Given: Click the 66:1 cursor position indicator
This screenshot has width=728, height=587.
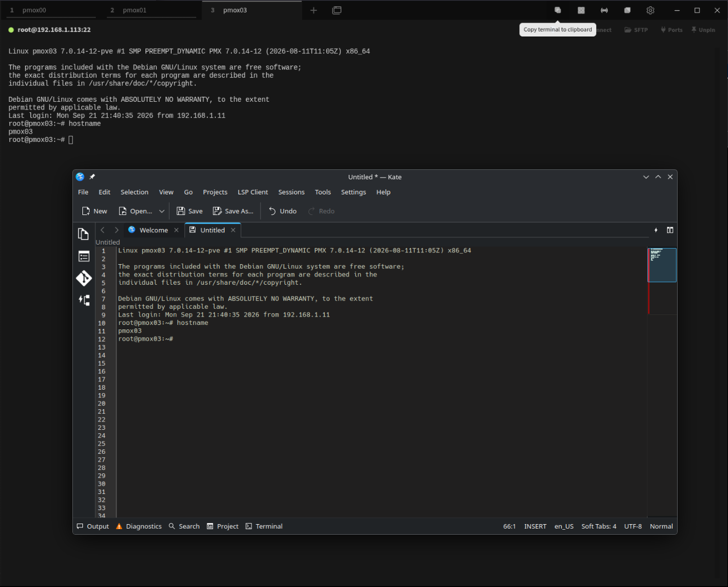Looking at the screenshot, I should point(509,526).
